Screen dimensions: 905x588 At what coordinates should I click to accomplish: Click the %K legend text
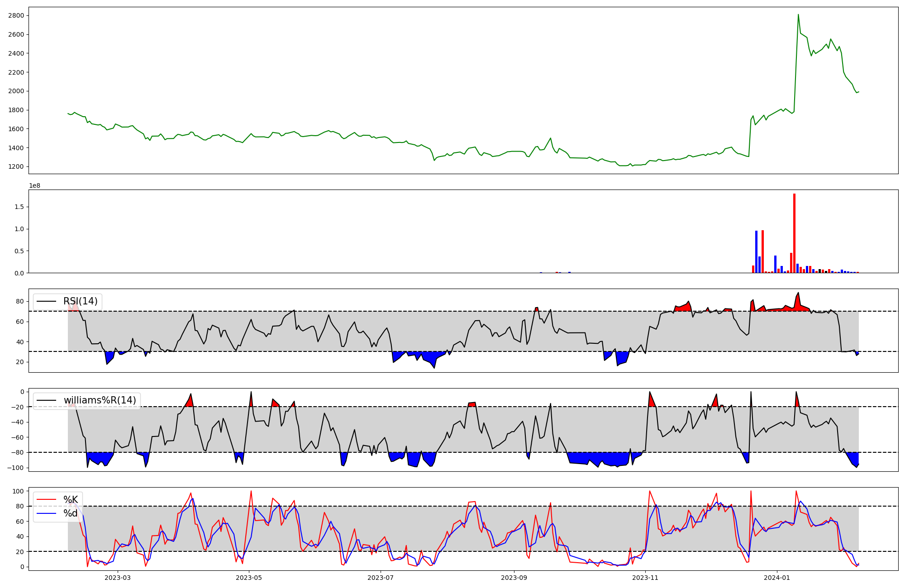(x=71, y=500)
